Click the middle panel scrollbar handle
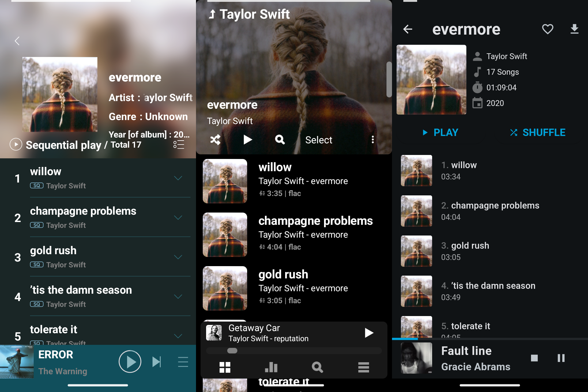Viewport: 588px width, 392px height. 389,80
